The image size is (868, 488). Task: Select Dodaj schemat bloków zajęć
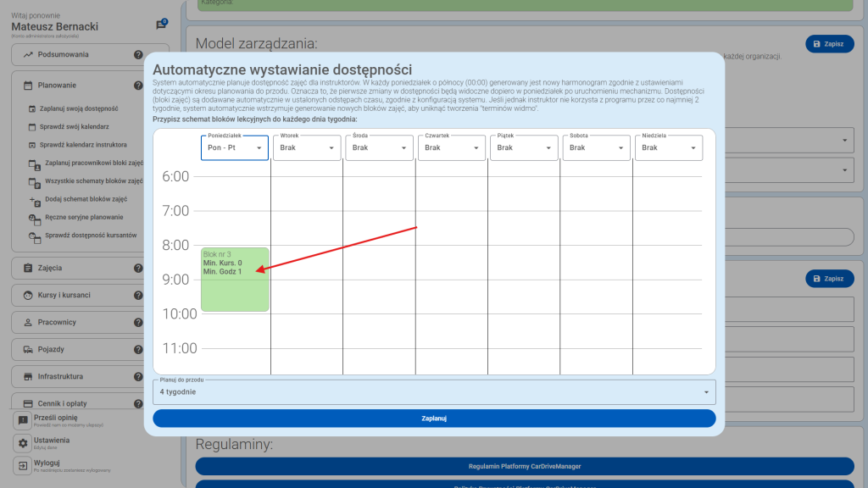pyautogui.click(x=85, y=200)
